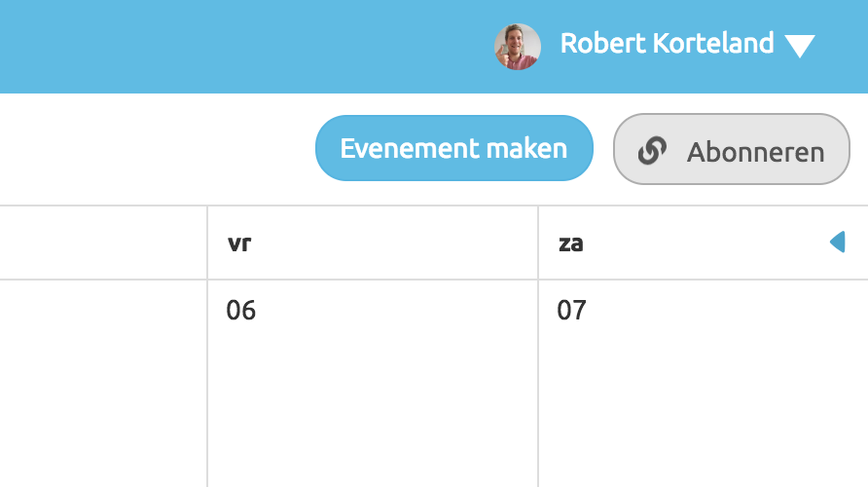Image resolution: width=868 pixels, height=487 pixels.
Task: Open the user menu dropdown arrow
Action: point(799,47)
